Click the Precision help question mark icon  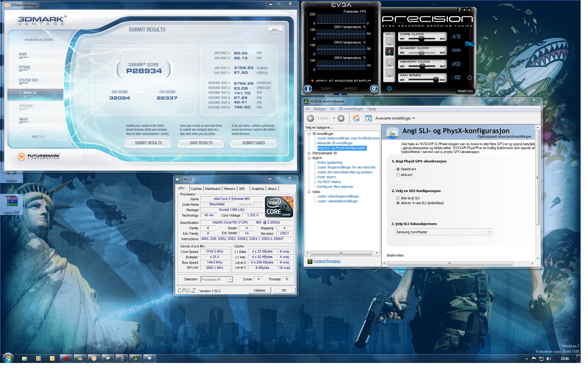[x=459, y=10]
